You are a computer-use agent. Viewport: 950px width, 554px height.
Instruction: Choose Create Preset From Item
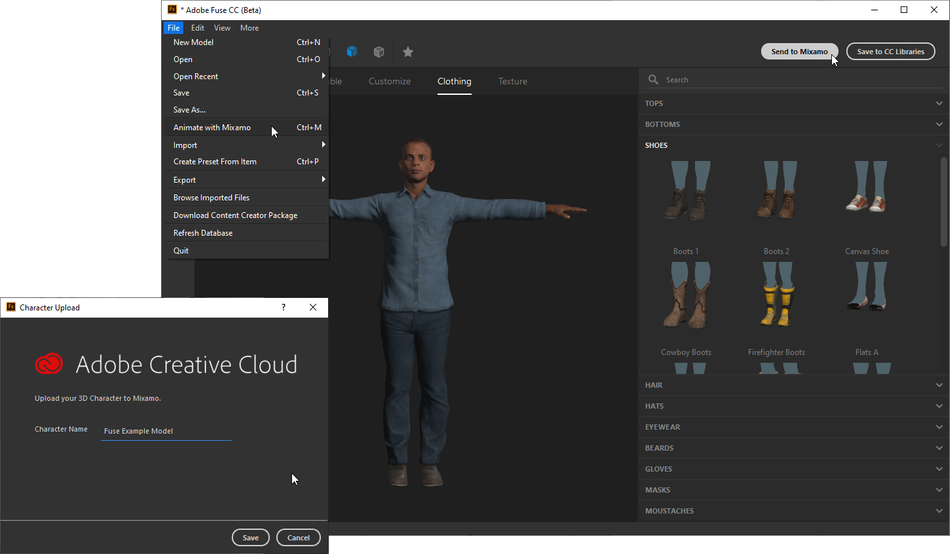247,162
